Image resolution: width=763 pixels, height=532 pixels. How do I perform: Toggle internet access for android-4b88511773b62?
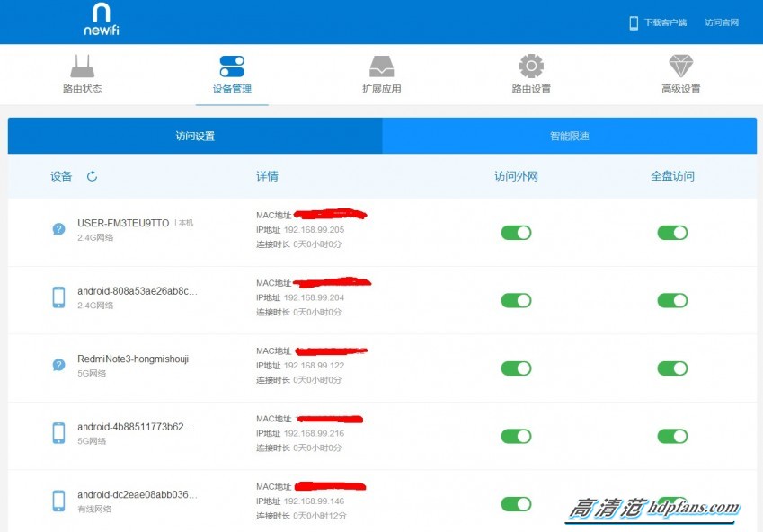click(x=516, y=436)
